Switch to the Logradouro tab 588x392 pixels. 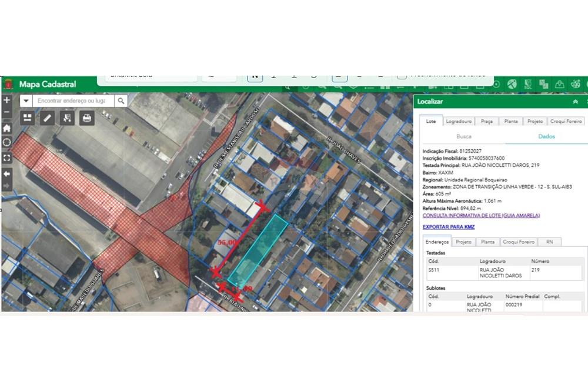tap(459, 121)
